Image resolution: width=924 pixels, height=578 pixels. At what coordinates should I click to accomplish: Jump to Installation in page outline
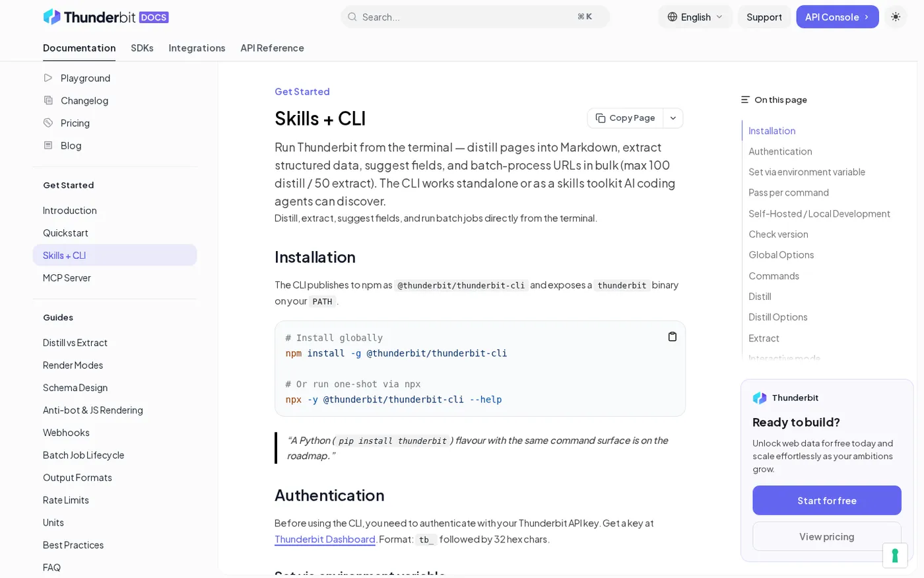click(x=772, y=131)
